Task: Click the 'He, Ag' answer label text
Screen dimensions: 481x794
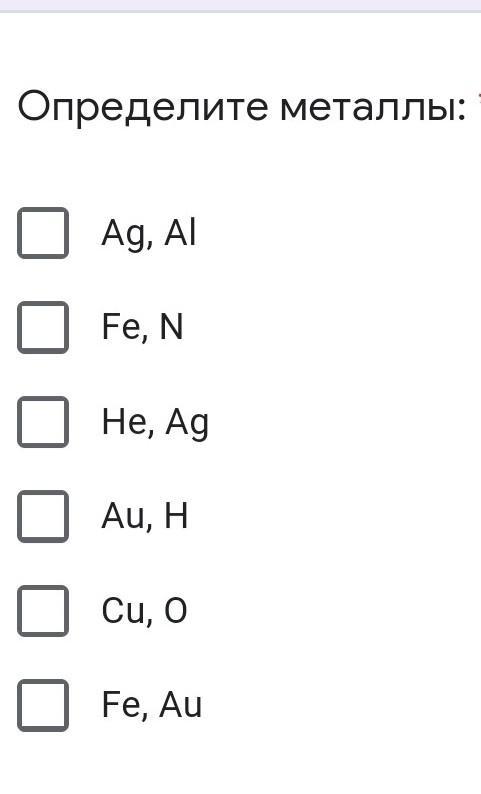Action: 155,423
